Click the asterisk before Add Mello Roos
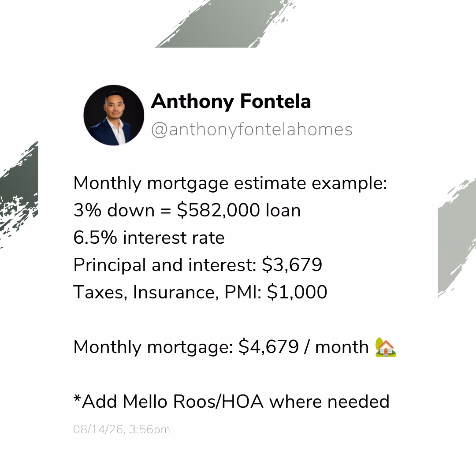The width and height of the screenshot is (476, 476). [x=77, y=398]
